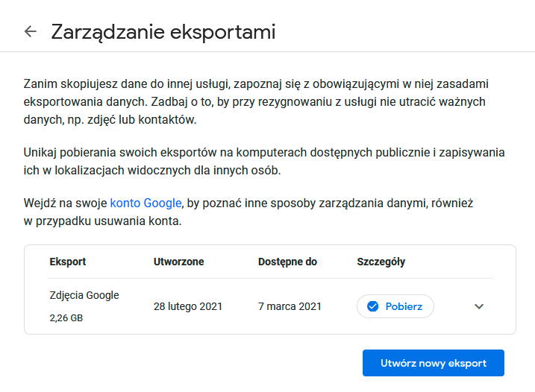The width and height of the screenshot is (535, 392).
Task: Click the expiry date 7 marca 2021
Action: coord(290,306)
